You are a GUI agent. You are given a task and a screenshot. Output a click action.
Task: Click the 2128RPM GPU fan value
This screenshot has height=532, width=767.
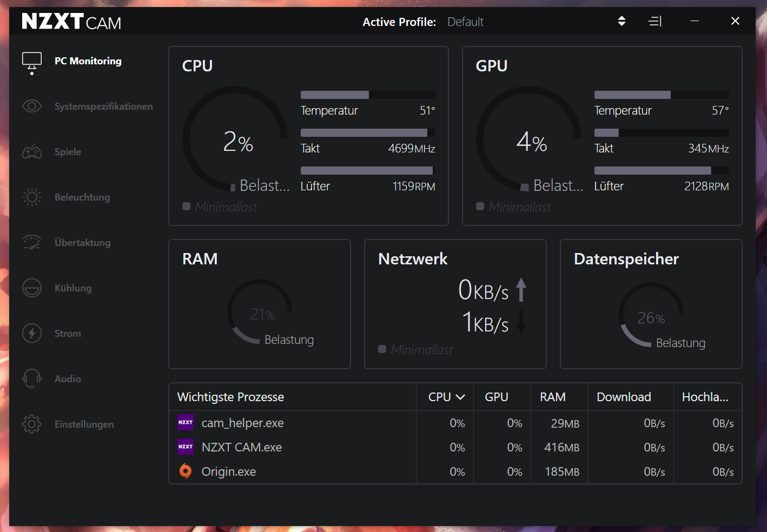(x=706, y=186)
